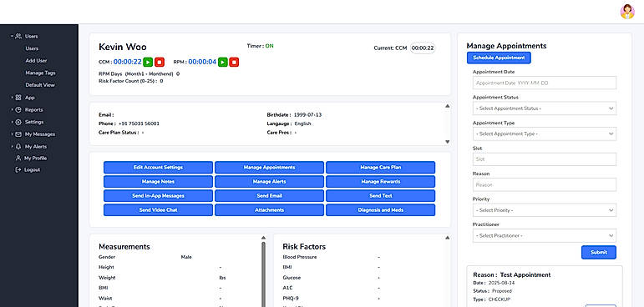Click Send Text button
The height and width of the screenshot is (307, 644).
[x=381, y=196]
